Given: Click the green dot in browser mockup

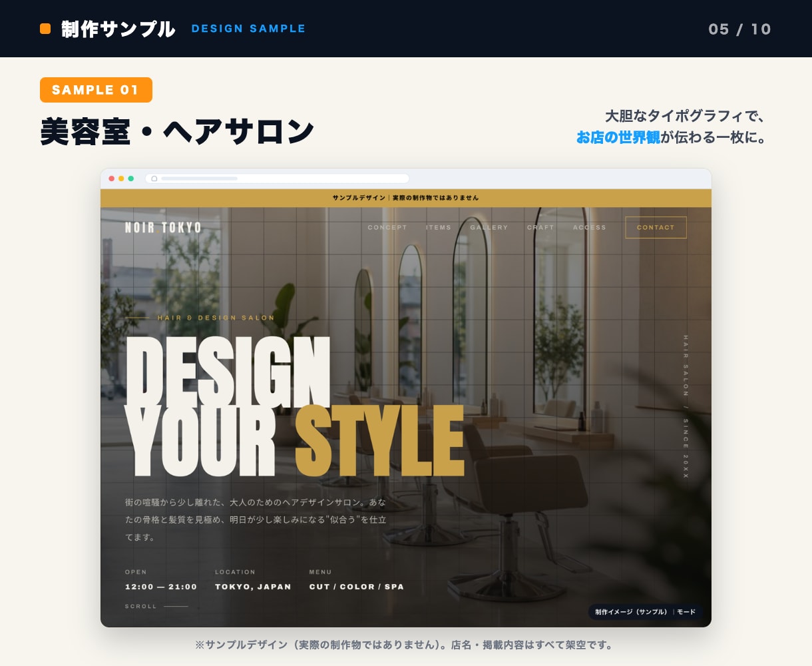Looking at the screenshot, I should tap(131, 178).
